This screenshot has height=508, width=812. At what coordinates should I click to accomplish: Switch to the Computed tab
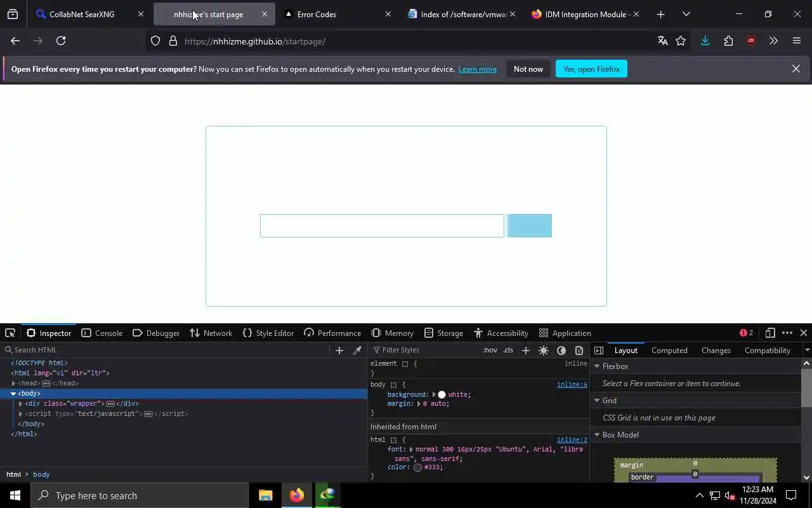(669, 350)
